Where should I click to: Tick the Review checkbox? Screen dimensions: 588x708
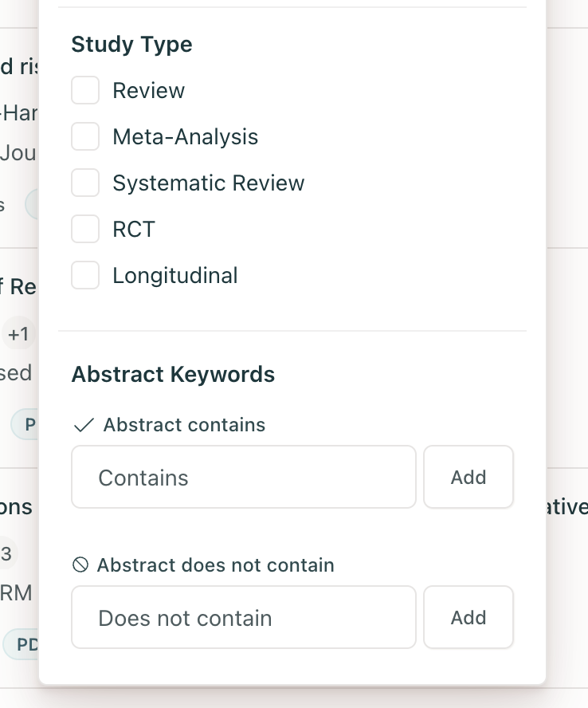point(85,90)
